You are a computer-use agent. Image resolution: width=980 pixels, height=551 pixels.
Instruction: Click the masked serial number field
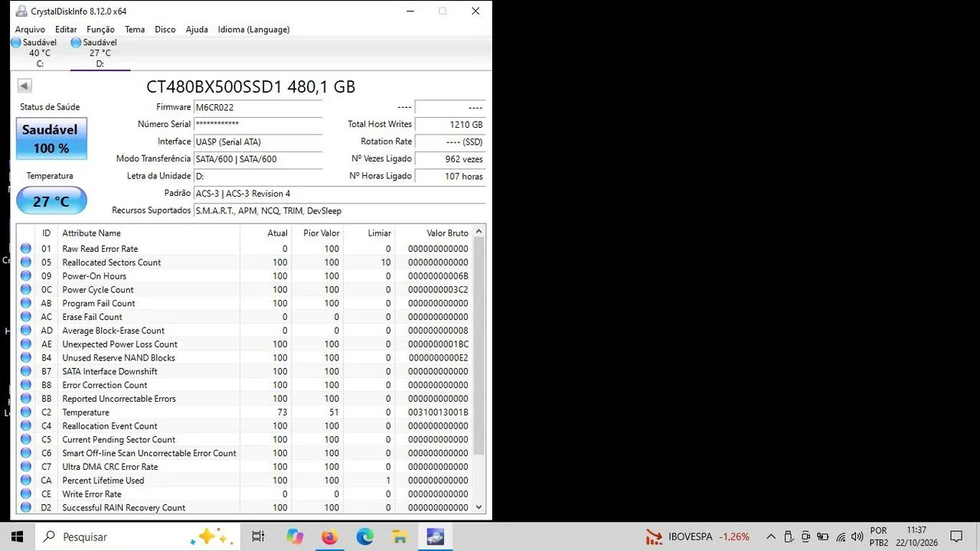click(x=257, y=124)
